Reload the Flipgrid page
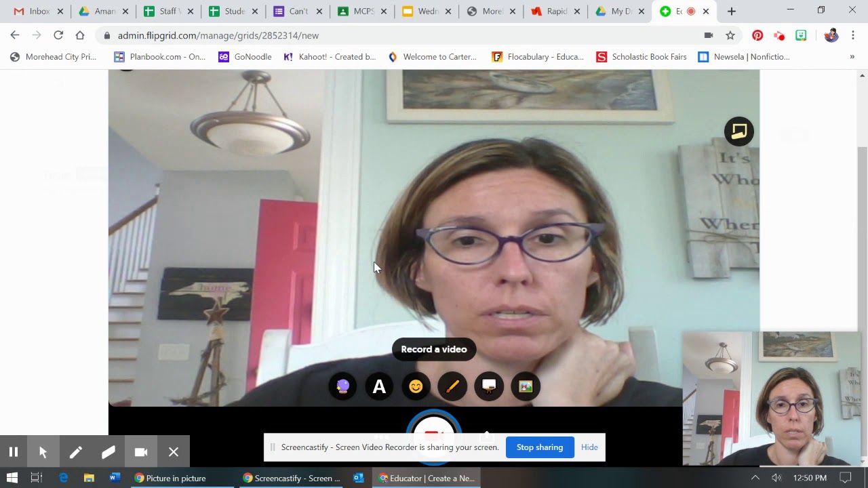This screenshot has height=488, width=868. click(x=58, y=35)
